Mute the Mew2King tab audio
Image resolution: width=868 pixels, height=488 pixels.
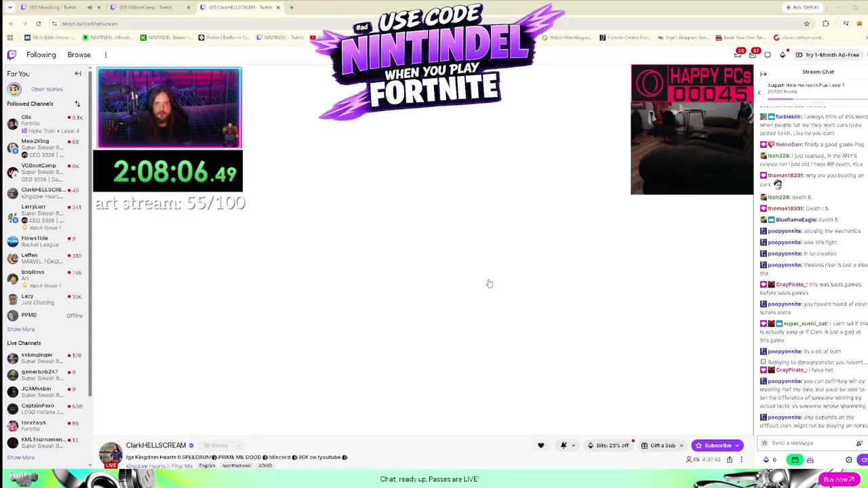pyautogui.click(x=90, y=7)
